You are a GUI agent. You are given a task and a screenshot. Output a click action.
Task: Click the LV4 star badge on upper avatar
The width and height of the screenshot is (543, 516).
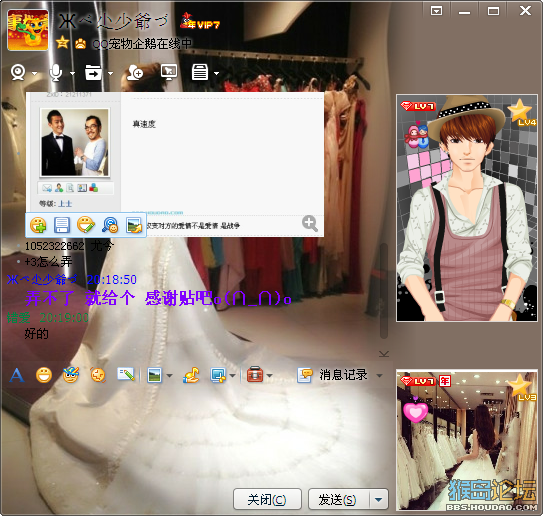521,113
